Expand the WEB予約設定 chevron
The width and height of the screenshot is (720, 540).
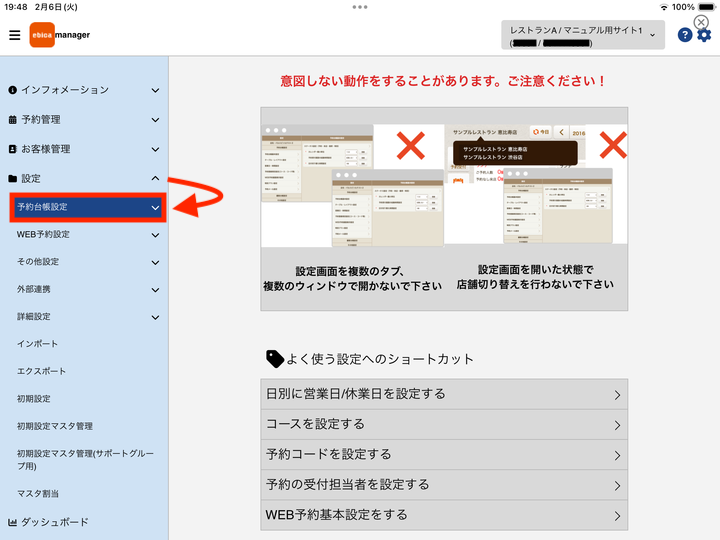(x=156, y=235)
